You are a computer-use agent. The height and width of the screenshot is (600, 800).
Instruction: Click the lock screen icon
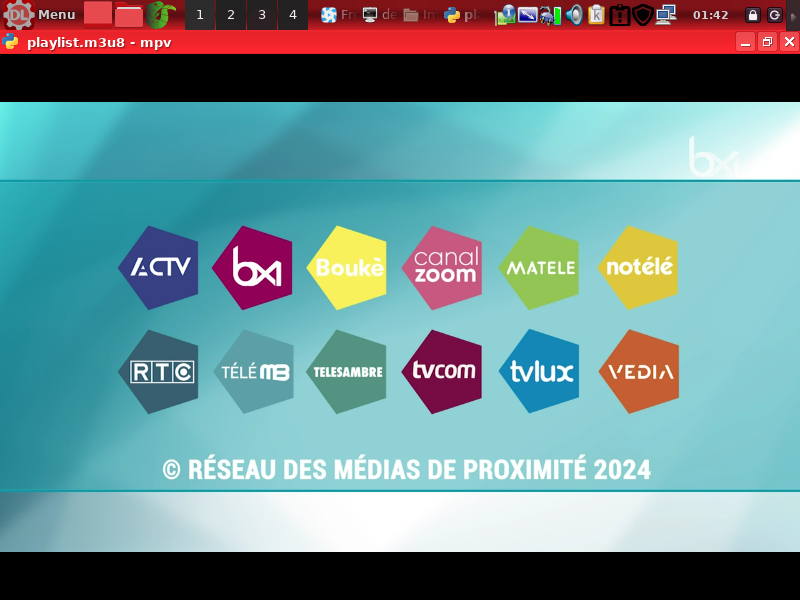753,15
